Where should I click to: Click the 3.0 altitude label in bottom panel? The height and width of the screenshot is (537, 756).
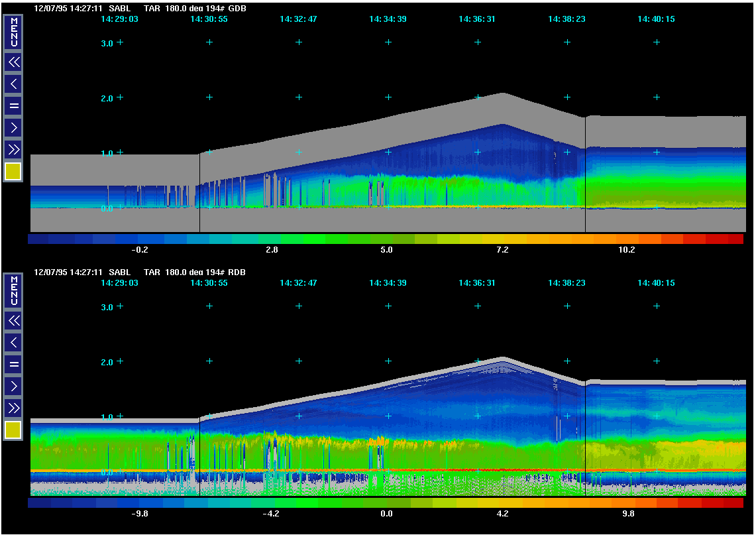pyautogui.click(x=105, y=307)
